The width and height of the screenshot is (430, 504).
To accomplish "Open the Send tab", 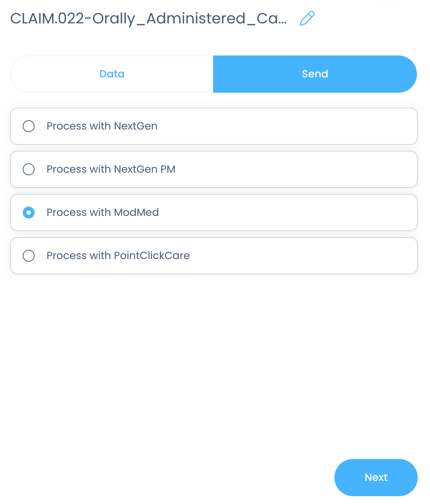I will 315,74.
